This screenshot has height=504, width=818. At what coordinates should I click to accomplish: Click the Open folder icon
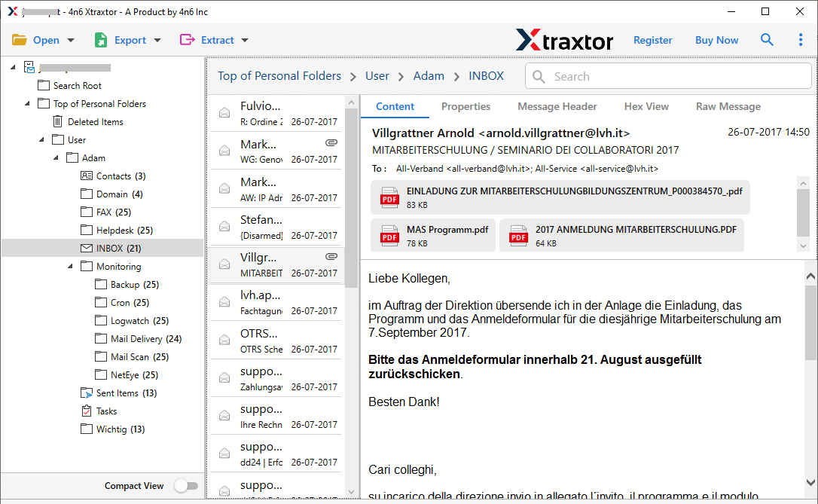[x=19, y=39]
